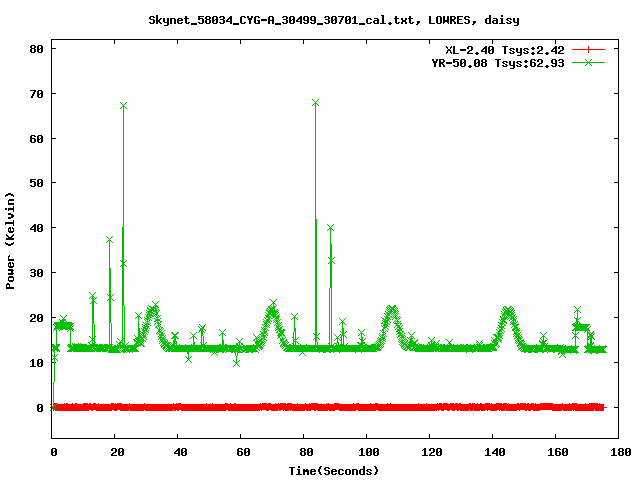Click the top of the bump near 145 seconds
Image resolution: width=640 pixels, height=480 pixels.
[x=509, y=310]
